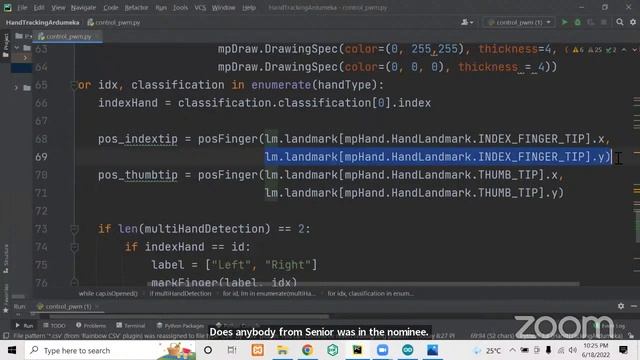Screen dimensions: 640x360
Task: Open the Navigate menu
Action: click(x=83, y=7)
